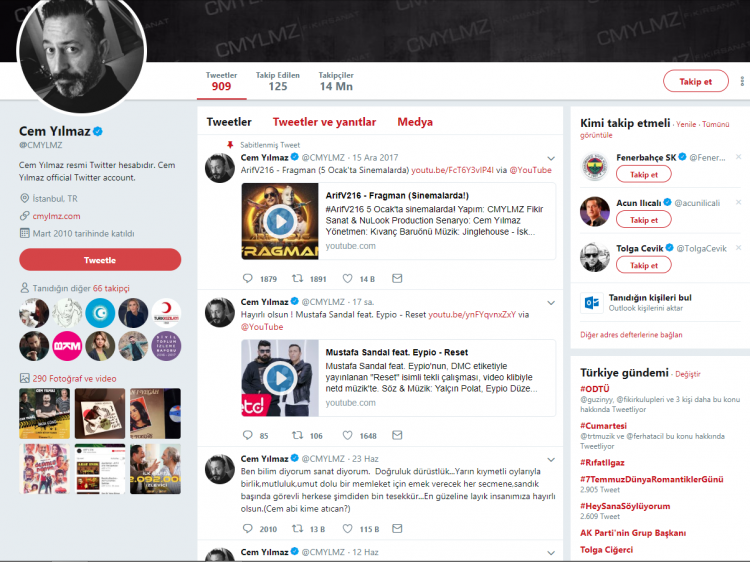The width and height of the screenshot is (750, 562).
Task: Dismiss Acun Ilıcalı follow suggestion
Action: pyautogui.click(x=739, y=202)
